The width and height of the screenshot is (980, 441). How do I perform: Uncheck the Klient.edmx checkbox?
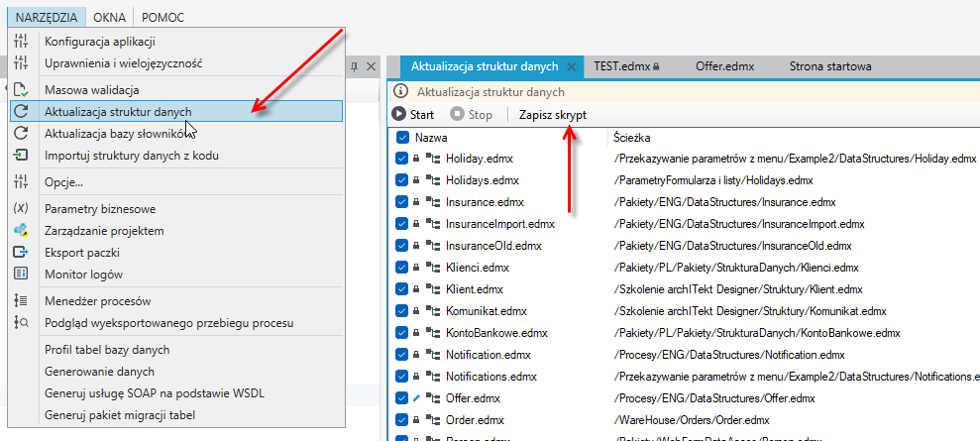402,289
